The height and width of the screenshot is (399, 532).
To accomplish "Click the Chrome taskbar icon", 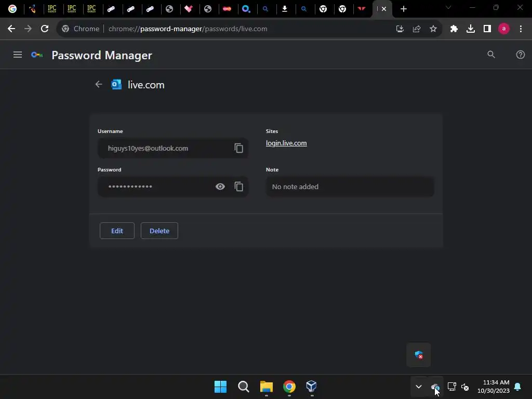I will [x=289, y=387].
